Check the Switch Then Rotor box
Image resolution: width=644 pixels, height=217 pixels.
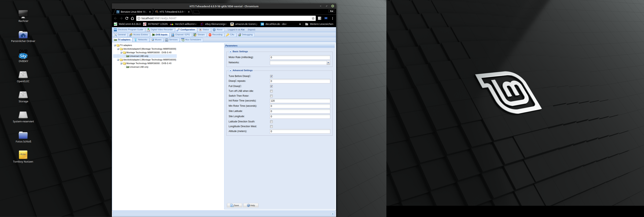[271, 96]
